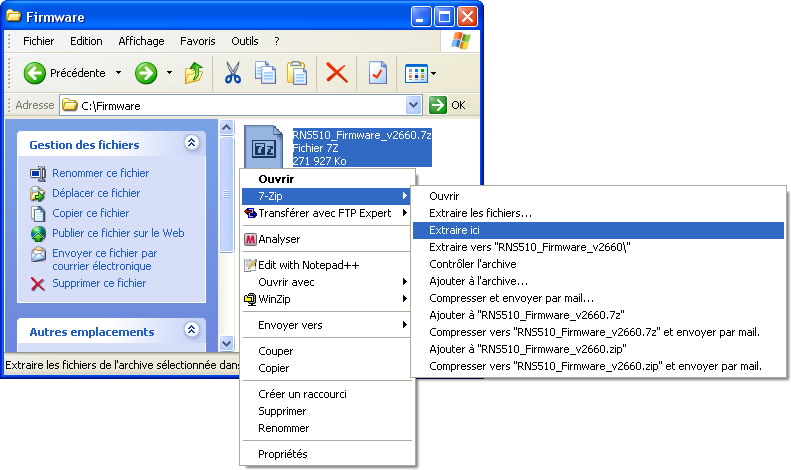Viewport: 791px width, 470px height.
Task: Choose Ajouter à l'archive…
Action: pyautogui.click(x=598, y=281)
